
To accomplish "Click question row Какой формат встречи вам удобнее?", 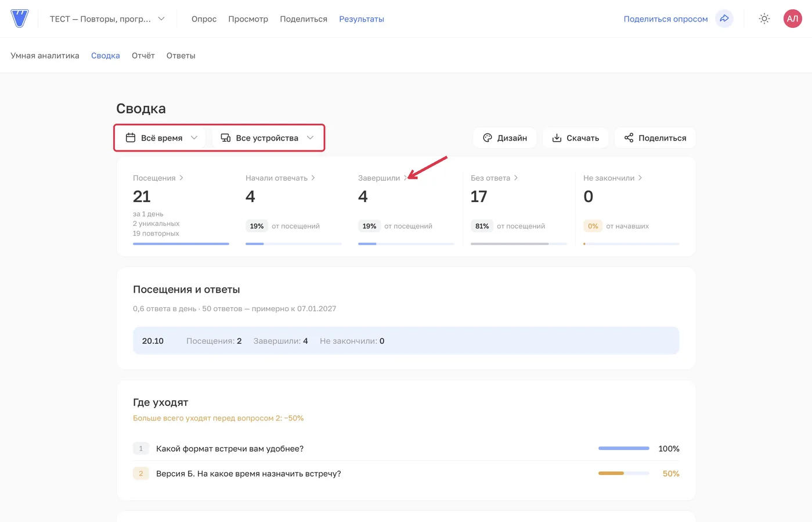I will pyautogui.click(x=406, y=449).
